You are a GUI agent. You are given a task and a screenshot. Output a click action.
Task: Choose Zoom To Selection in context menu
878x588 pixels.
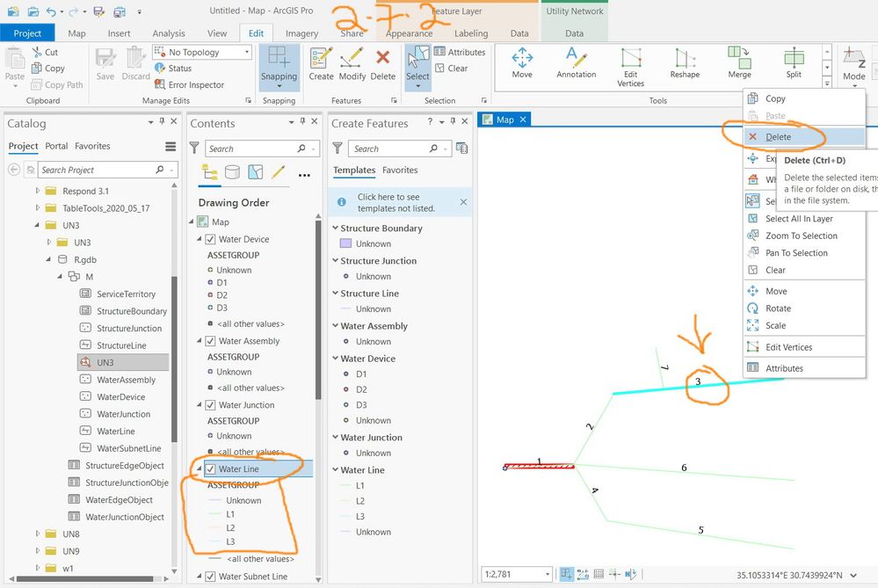tap(804, 236)
